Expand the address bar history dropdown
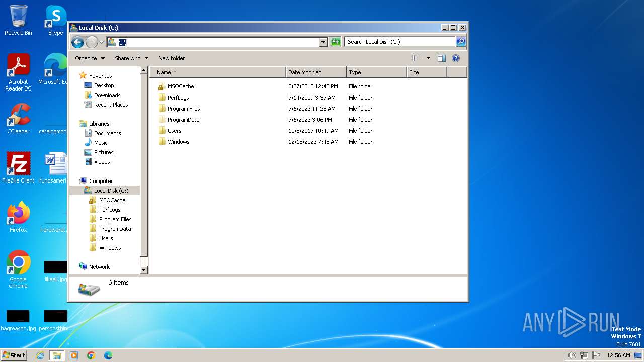 (324, 42)
